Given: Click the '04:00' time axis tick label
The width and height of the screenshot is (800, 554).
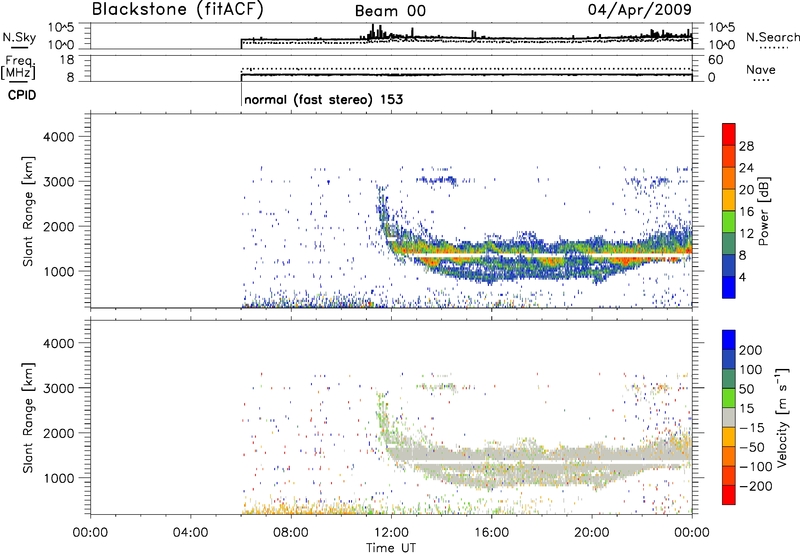Looking at the screenshot, I should pyautogui.click(x=190, y=533).
